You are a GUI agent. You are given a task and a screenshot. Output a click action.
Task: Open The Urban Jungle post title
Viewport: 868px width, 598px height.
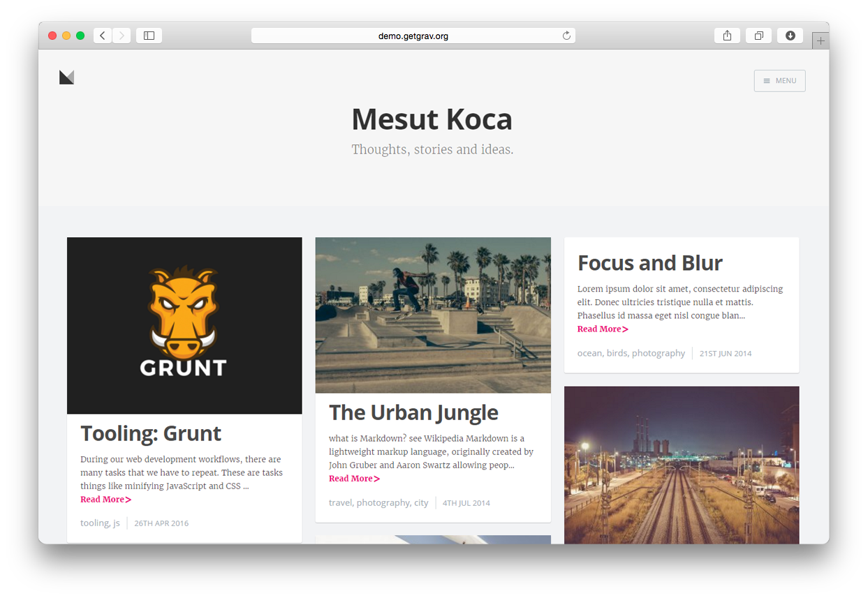413,412
